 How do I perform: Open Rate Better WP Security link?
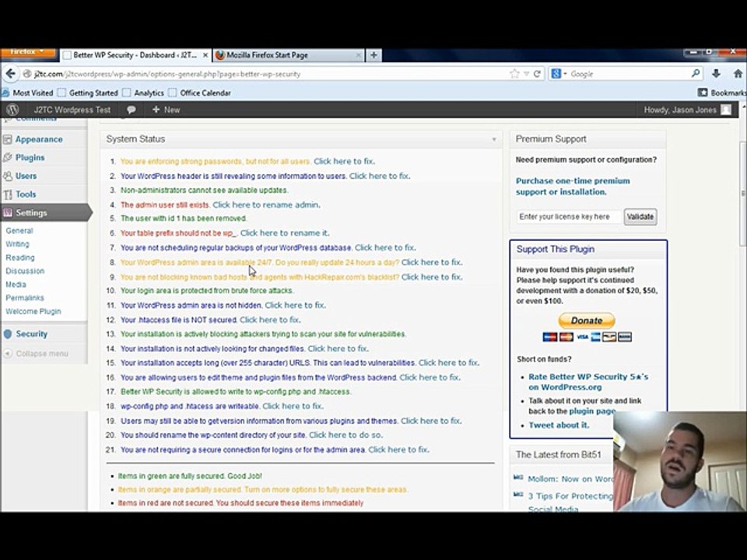(x=588, y=382)
